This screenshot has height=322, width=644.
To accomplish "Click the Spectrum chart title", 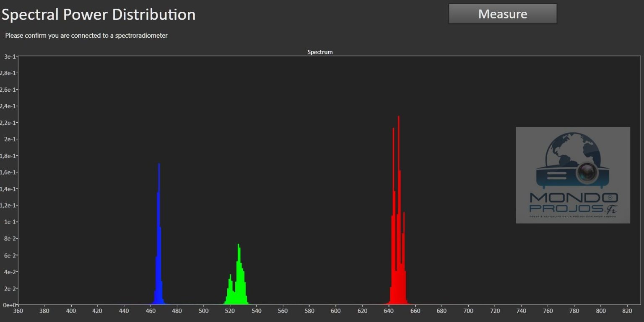I will (320, 52).
